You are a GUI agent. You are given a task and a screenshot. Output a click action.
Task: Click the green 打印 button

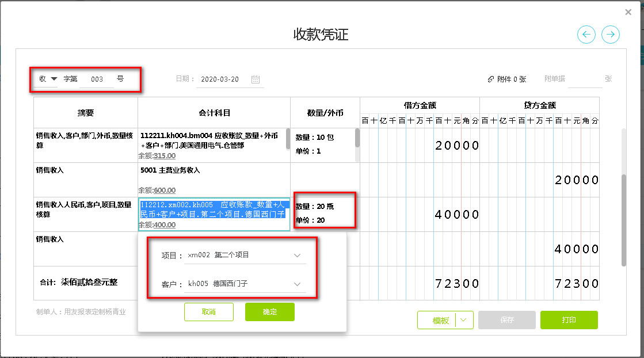569,320
